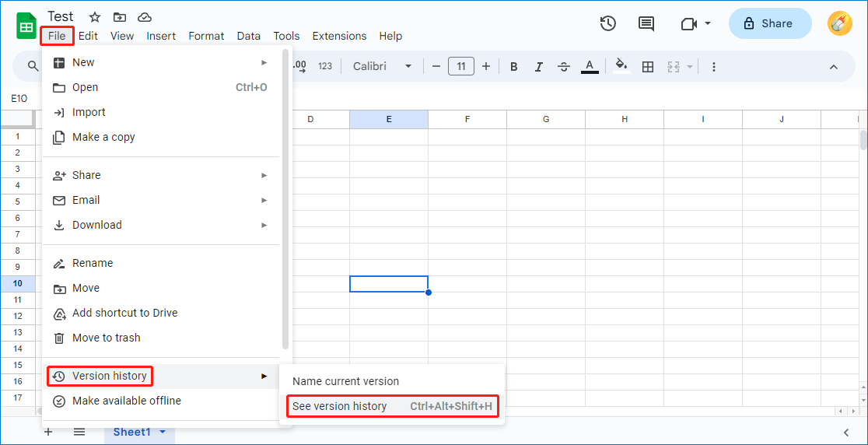Expand the New submenu

264,62
